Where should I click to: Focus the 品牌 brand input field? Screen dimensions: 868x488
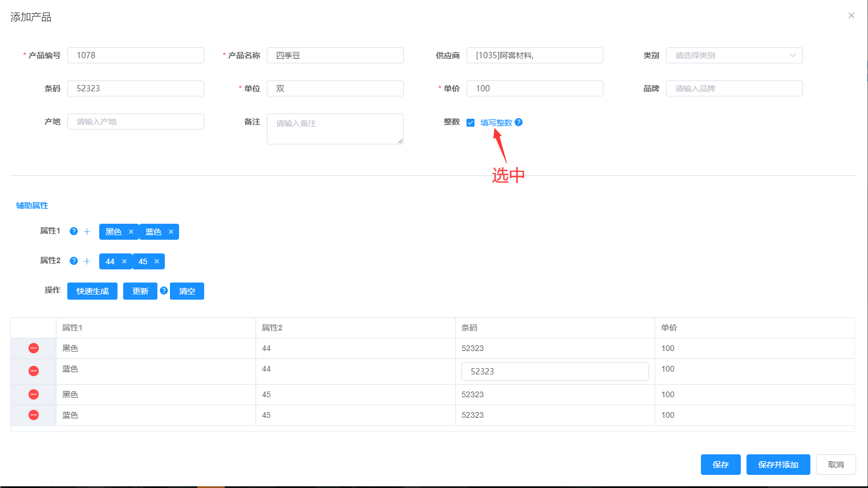(734, 88)
